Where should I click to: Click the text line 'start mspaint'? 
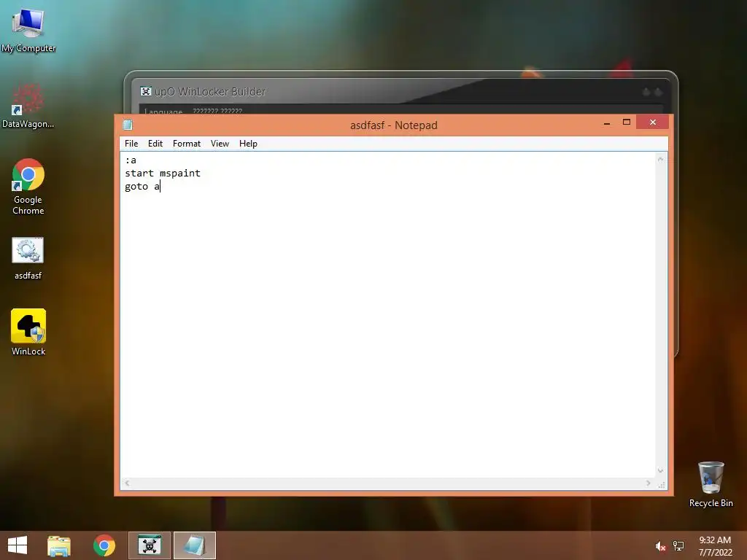pos(163,173)
